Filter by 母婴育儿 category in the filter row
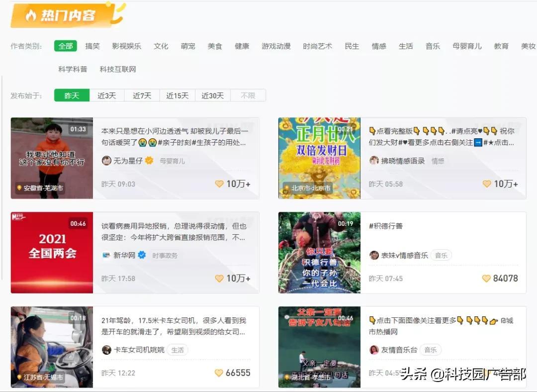 tap(467, 46)
